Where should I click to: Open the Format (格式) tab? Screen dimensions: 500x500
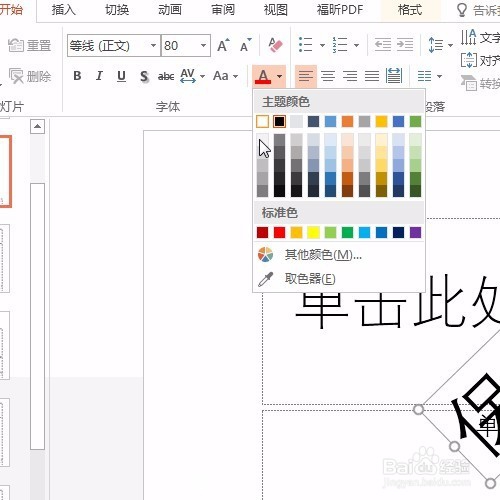(x=410, y=10)
